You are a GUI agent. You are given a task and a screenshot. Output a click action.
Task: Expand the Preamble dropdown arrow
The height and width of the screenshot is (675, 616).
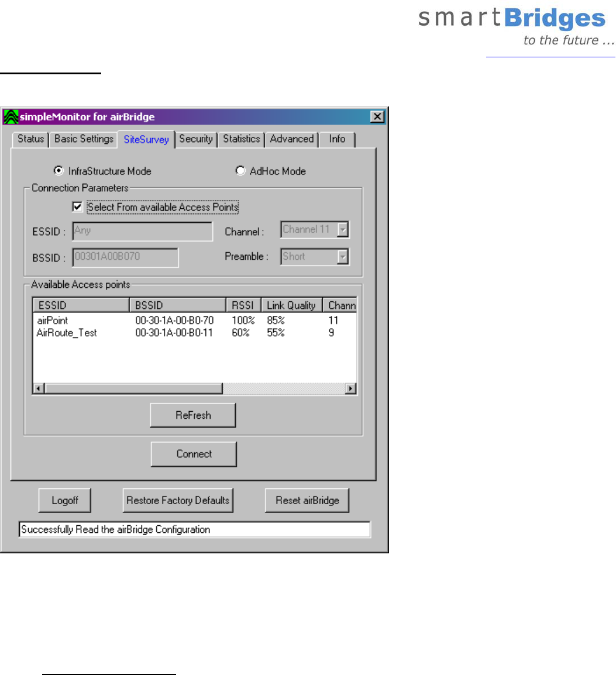(343, 257)
